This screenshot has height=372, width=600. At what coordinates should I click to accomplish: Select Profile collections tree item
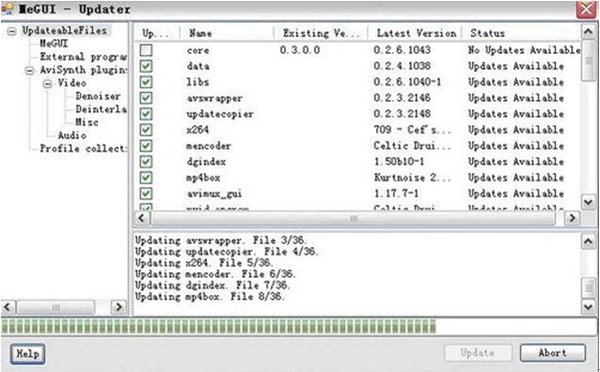point(83,148)
